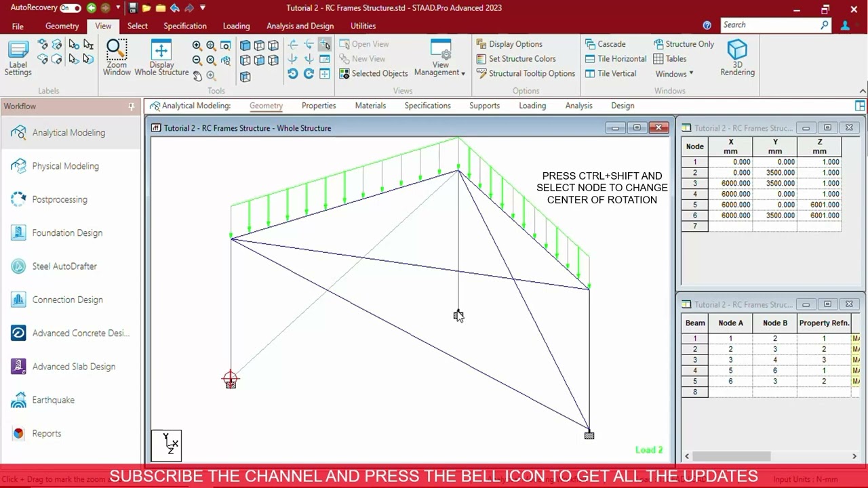Open Display Options
This screenshot has width=868, height=488.
tap(509, 44)
